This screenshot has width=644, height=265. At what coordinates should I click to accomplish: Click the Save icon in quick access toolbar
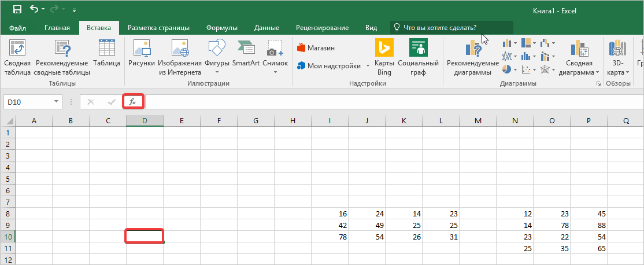click(x=17, y=9)
